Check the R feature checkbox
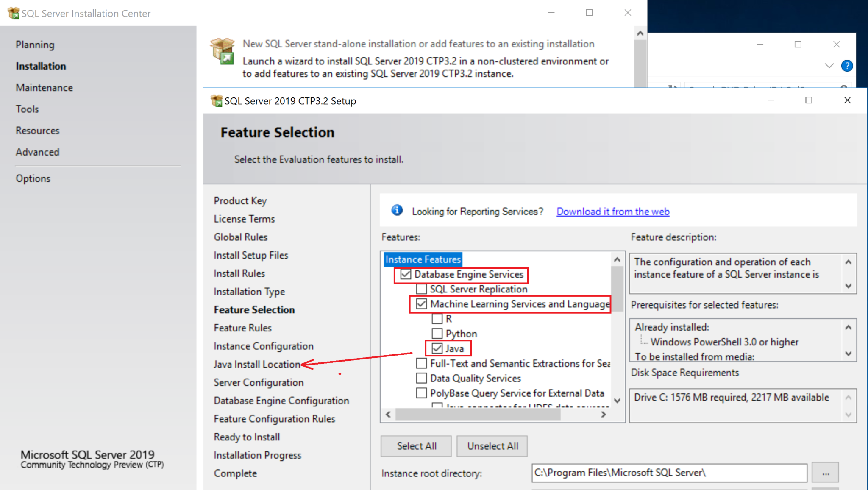 (437, 319)
